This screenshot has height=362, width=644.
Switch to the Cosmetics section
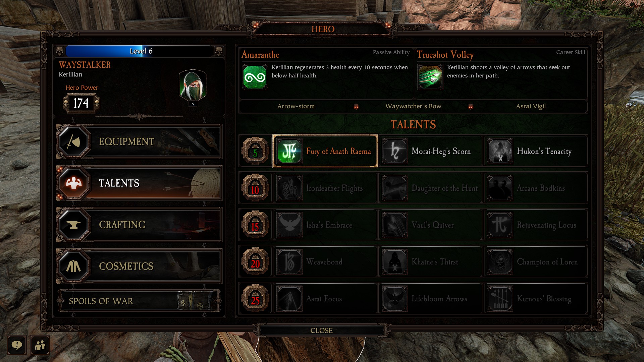coord(139,266)
